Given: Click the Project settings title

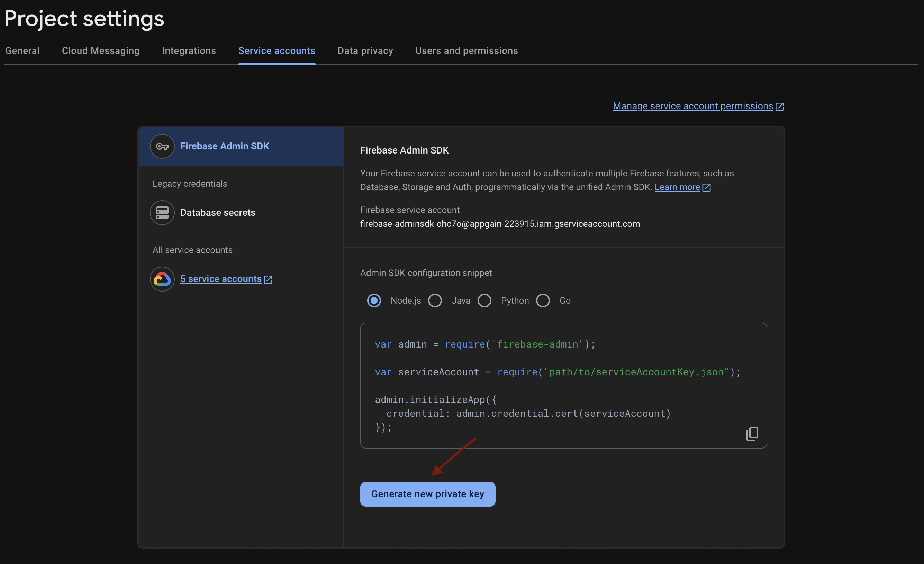Looking at the screenshot, I should pos(84,19).
